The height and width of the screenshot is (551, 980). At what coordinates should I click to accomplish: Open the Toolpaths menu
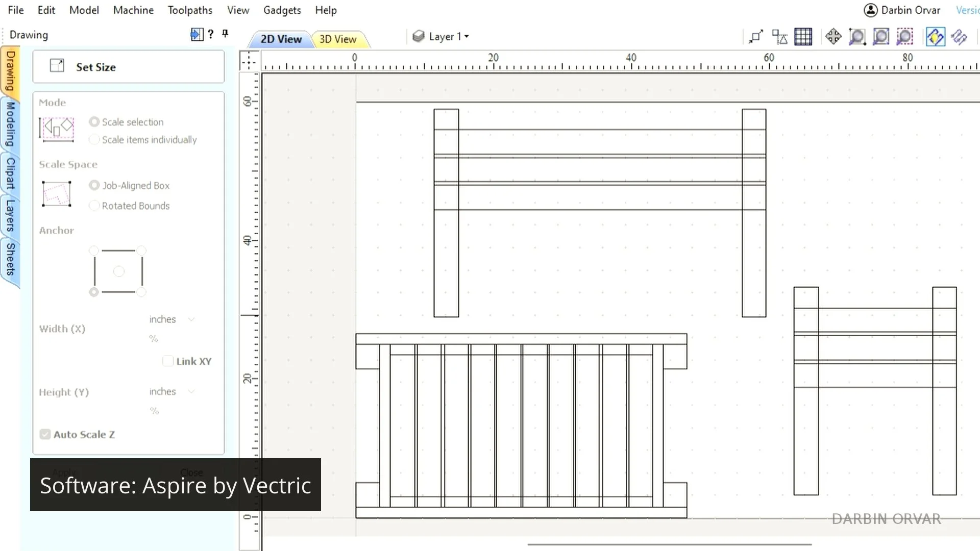[x=190, y=10]
